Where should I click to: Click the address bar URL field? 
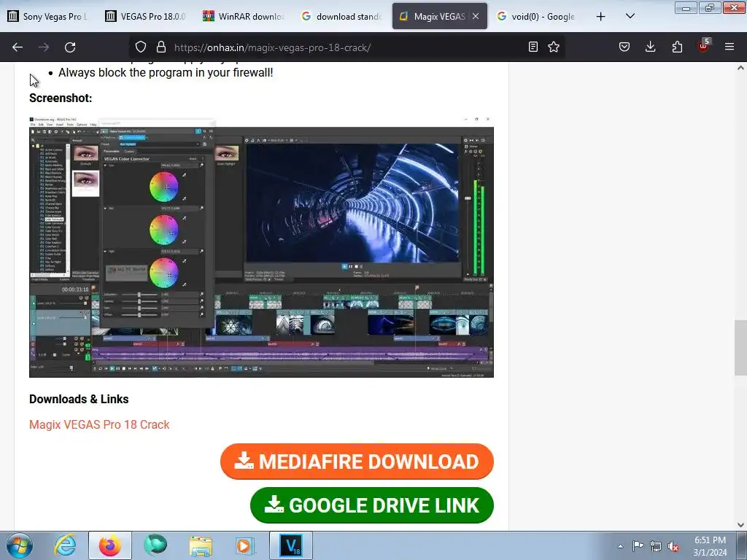click(348, 47)
